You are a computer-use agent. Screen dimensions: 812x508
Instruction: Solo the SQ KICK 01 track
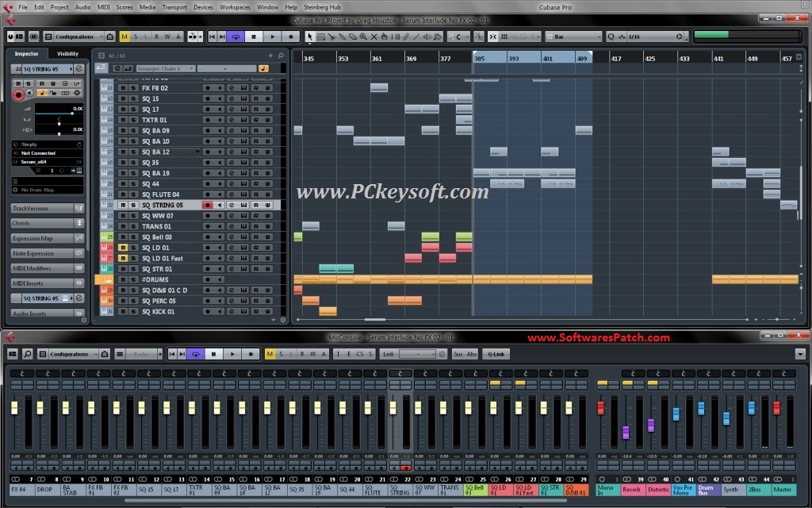point(133,311)
